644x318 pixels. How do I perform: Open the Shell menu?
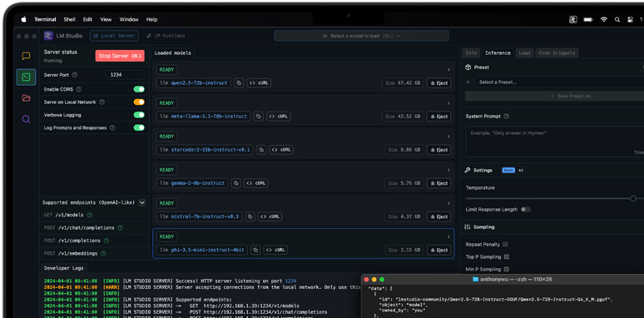coord(69,19)
